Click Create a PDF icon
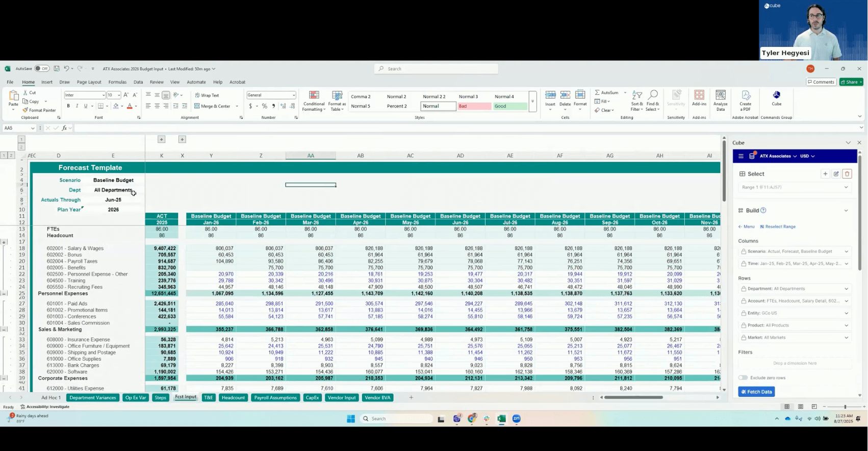This screenshot has width=868, height=451. click(746, 95)
